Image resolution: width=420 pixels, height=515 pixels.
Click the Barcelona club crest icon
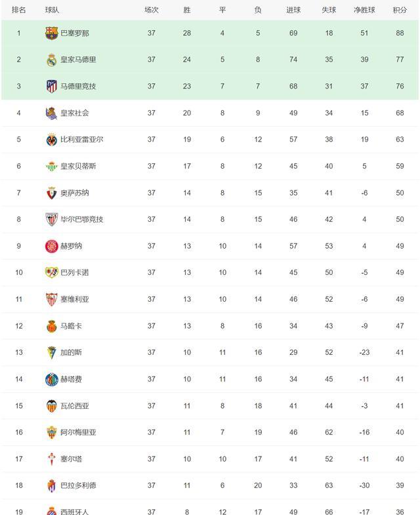tap(52, 33)
